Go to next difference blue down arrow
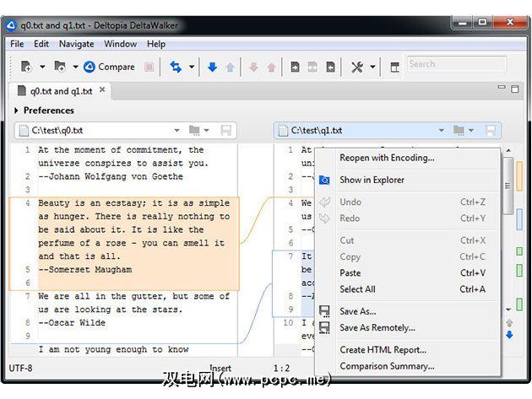The image size is (532, 399). (x=213, y=67)
